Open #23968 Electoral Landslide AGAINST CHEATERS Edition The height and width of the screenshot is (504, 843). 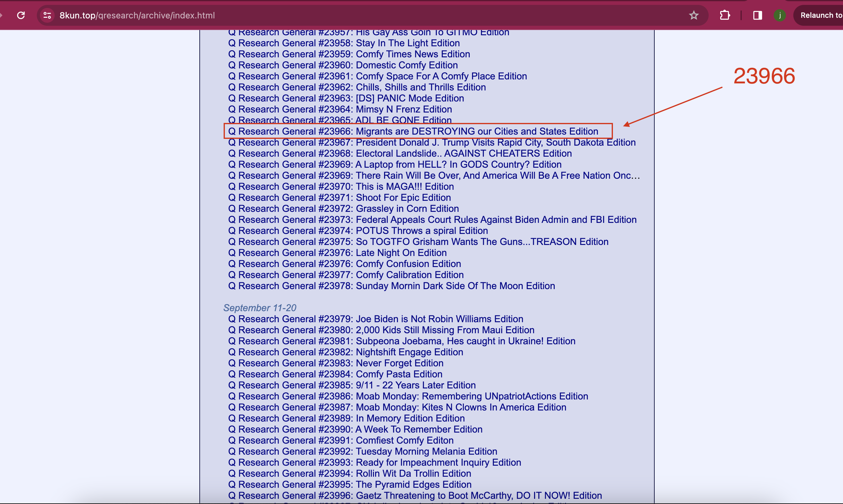pyautogui.click(x=400, y=154)
